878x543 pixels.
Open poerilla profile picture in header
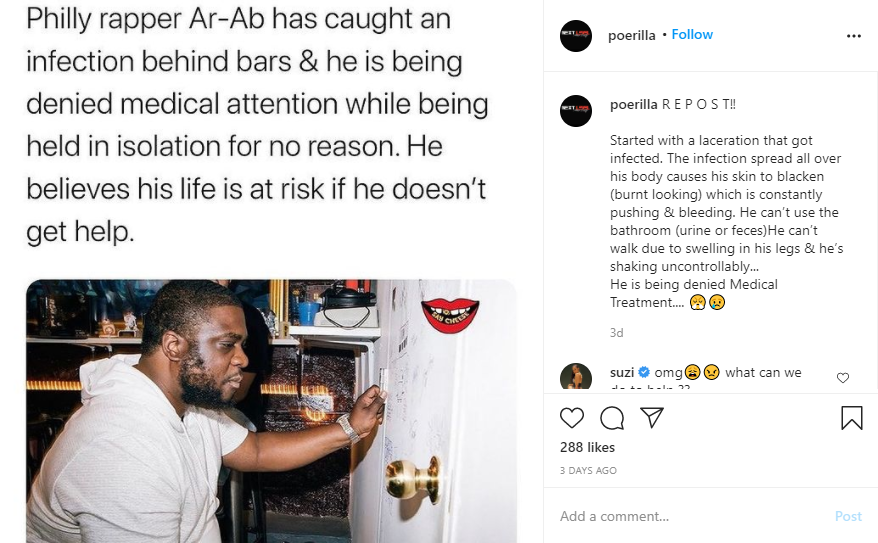tap(576, 36)
